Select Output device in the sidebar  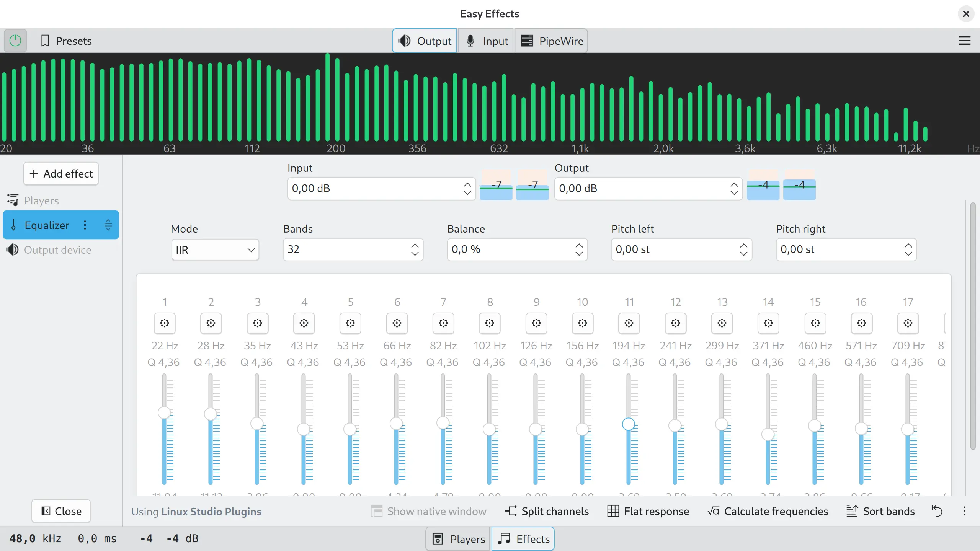pos(57,249)
